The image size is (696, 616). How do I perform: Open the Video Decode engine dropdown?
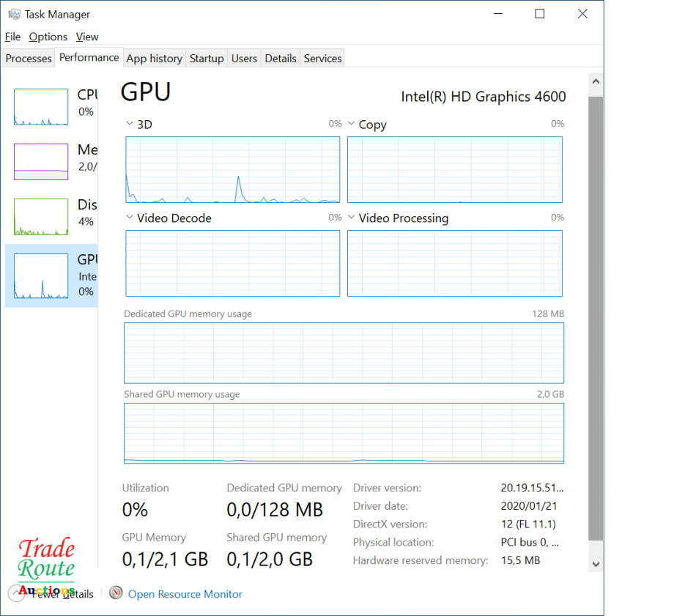[x=130, y=218]
